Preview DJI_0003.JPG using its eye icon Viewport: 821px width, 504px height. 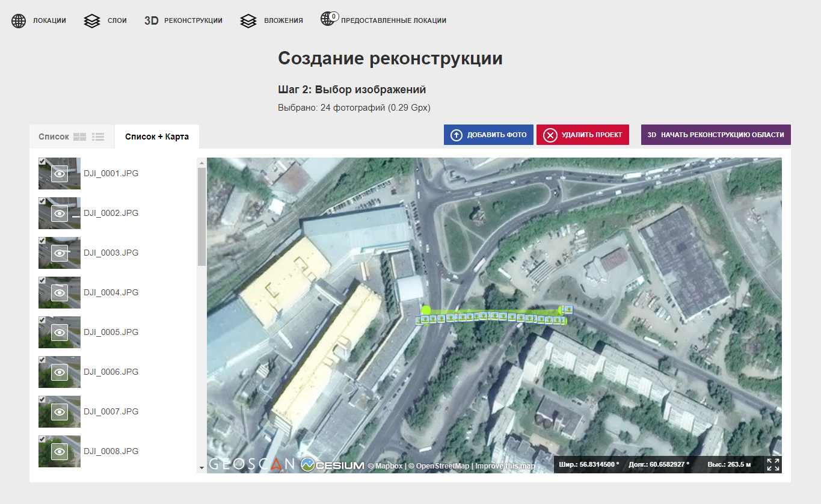[60, 253]
